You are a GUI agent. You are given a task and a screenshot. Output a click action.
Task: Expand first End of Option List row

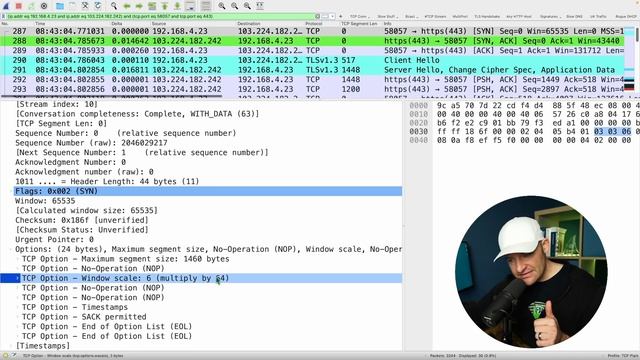[18, 327]
